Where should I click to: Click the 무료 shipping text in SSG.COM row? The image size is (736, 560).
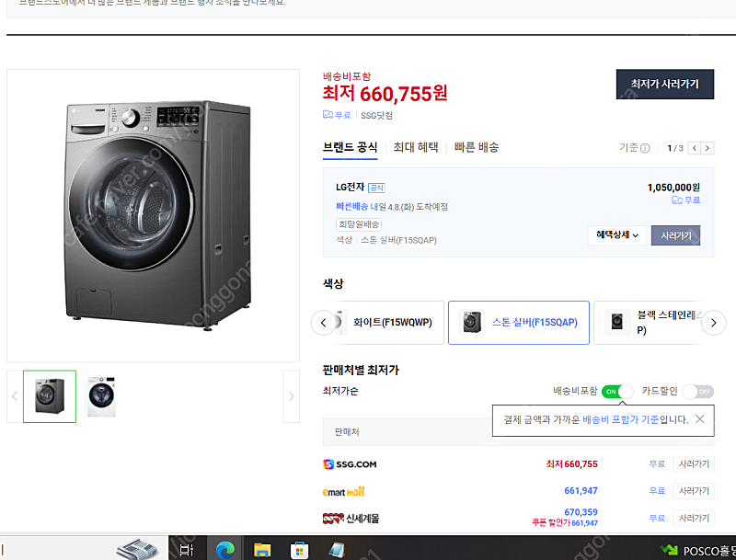pos(657,463)
